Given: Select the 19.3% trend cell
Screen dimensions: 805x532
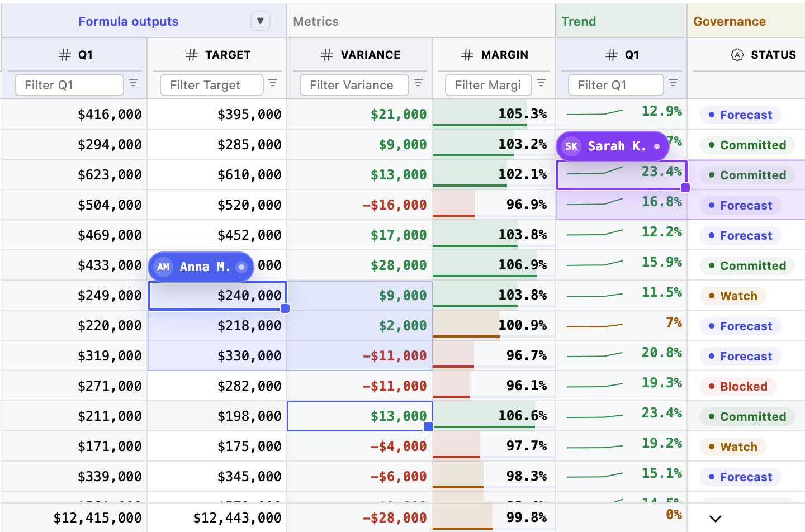Looking at the screenshot, I should point(622,386).
